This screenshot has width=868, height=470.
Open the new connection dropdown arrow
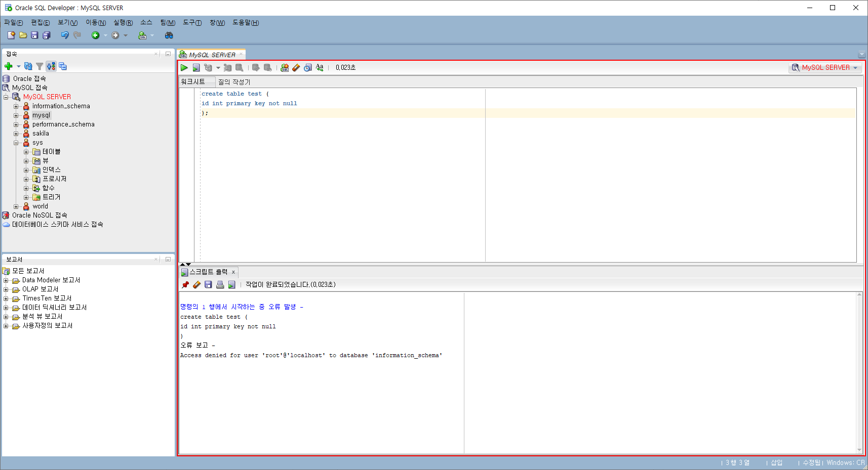tap(19, 66)
